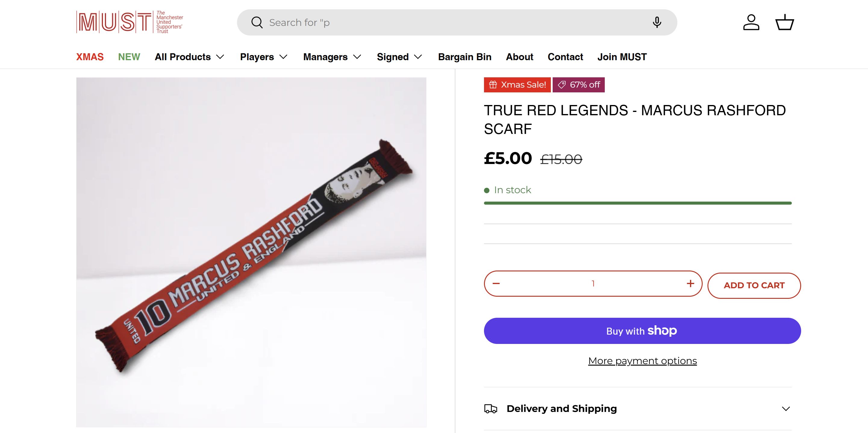Click the ADD TO CART button

tap(754, 285)
